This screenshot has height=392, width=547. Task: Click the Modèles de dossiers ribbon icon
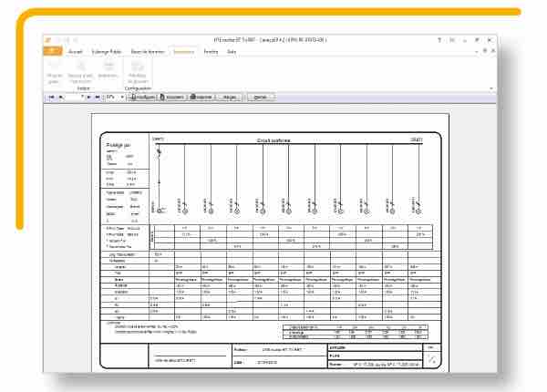click(x=139, y=70)
